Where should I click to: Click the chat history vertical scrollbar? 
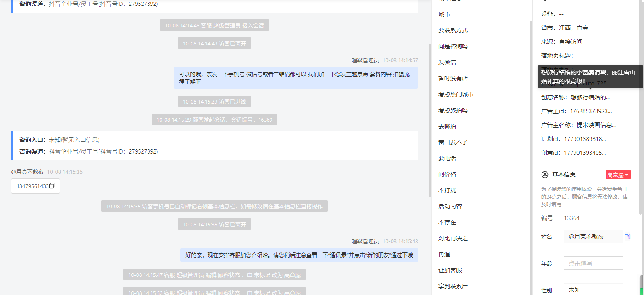click(x=429, y=120)
